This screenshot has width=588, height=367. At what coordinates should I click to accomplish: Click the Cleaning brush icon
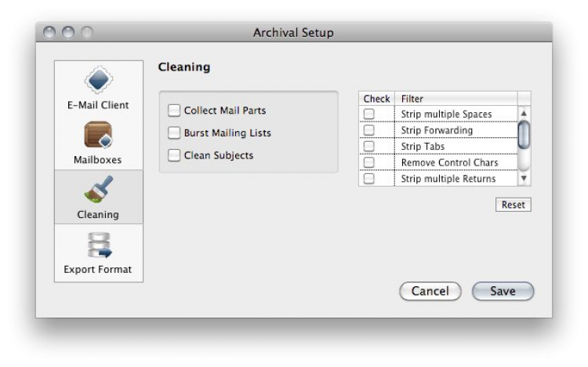(98, 191)
